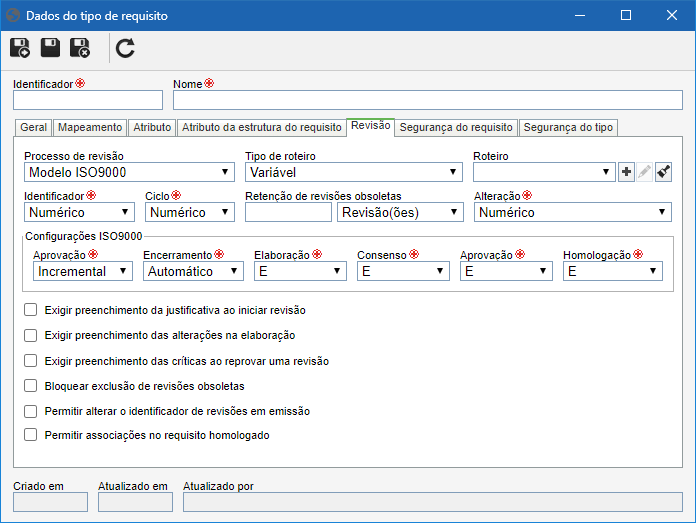This screenshot has width=696, height=523.
Task: Open the Segurança do tipo tab
Action: (x=568, y=127)
